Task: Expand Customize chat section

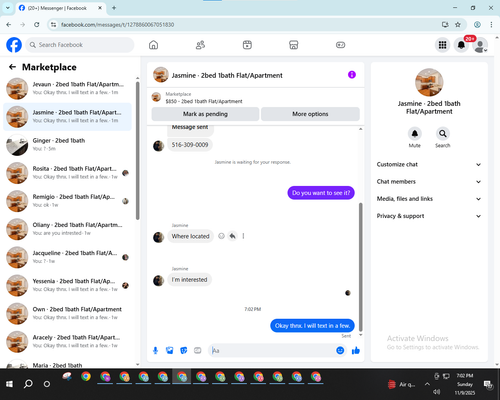Action: 429,164
